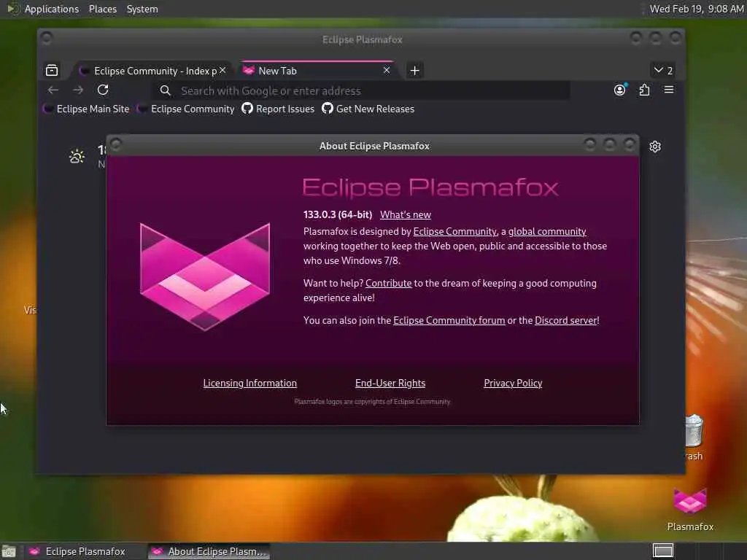747x560 pixels.
Task: Open Plasmafox desktop shortcut icon
Action: (690, 510)
